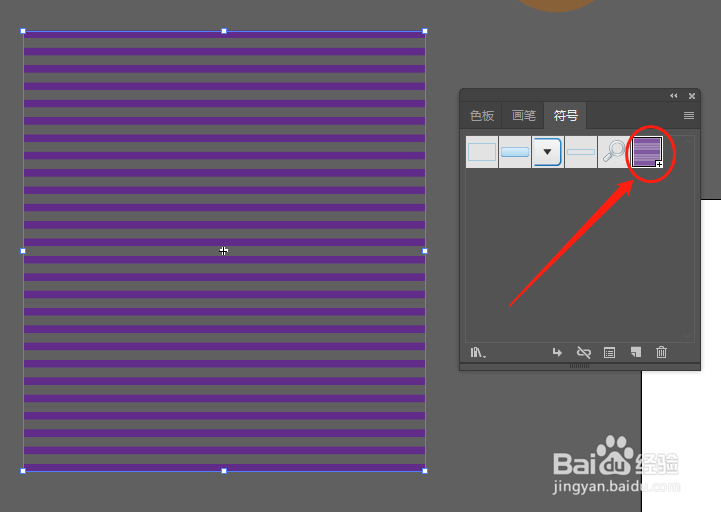
Task: Click the bottom-left selection handle
Action: pos(23,471)
